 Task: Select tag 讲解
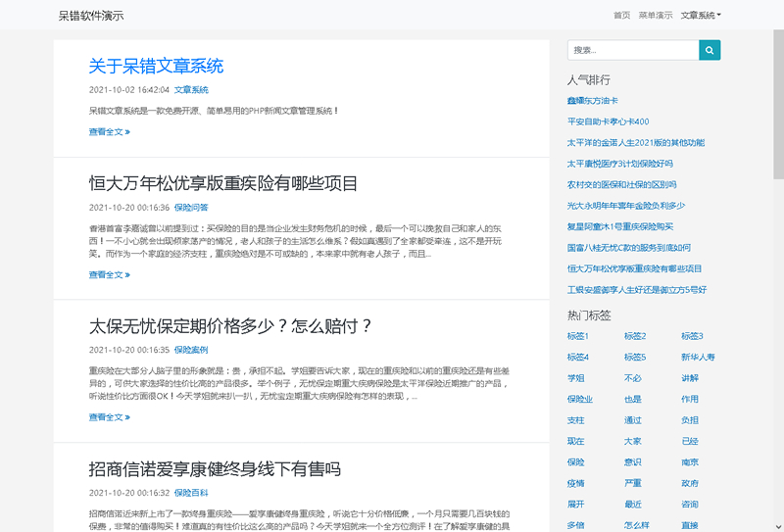(x=690, y=378)
